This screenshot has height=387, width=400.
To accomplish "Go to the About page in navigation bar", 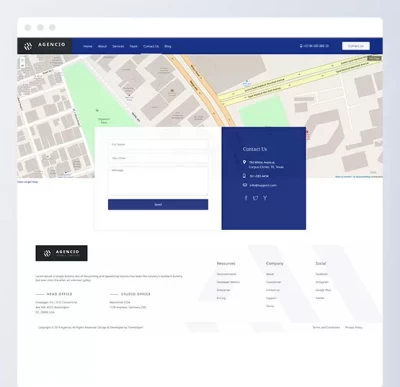I will (102, 46).
